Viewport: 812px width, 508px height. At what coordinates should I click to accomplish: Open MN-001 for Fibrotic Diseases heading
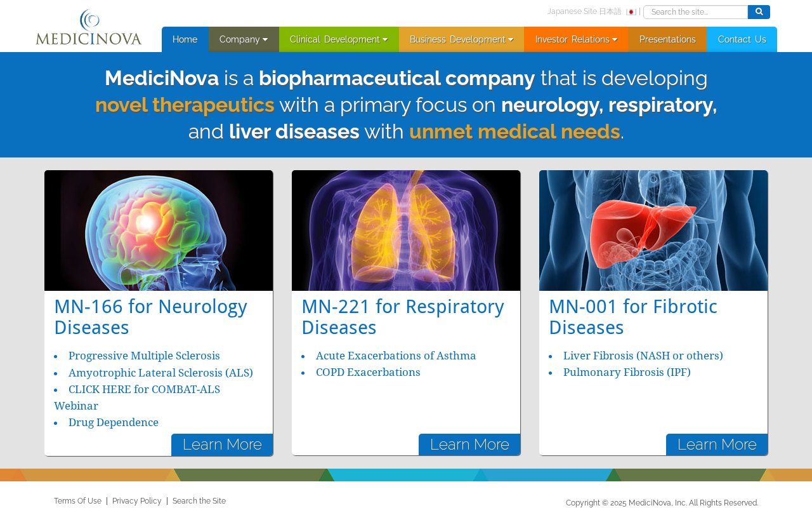tap(633, 317)
